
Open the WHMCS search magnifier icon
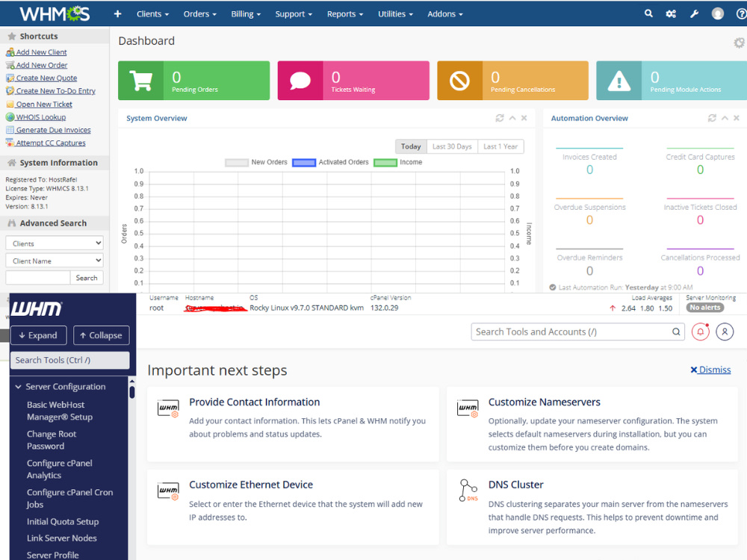click(x=648, y=13)
